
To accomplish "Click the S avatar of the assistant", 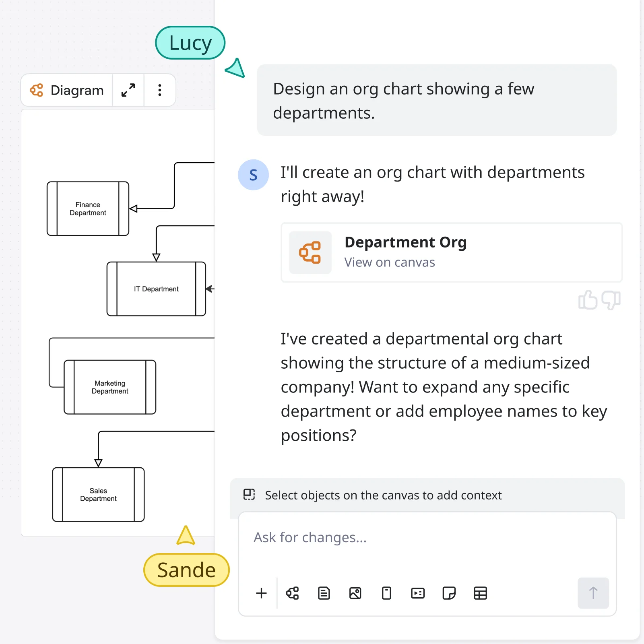I will [253, 174].
